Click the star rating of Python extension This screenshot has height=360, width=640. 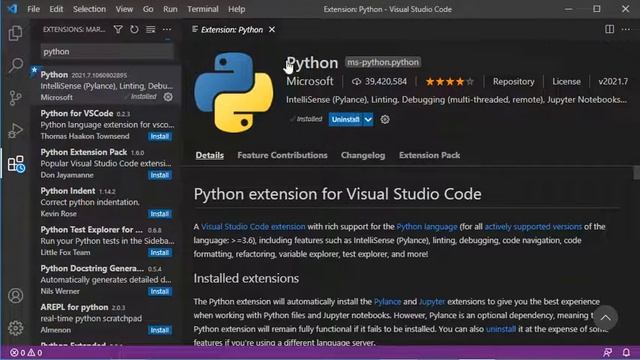449,82
